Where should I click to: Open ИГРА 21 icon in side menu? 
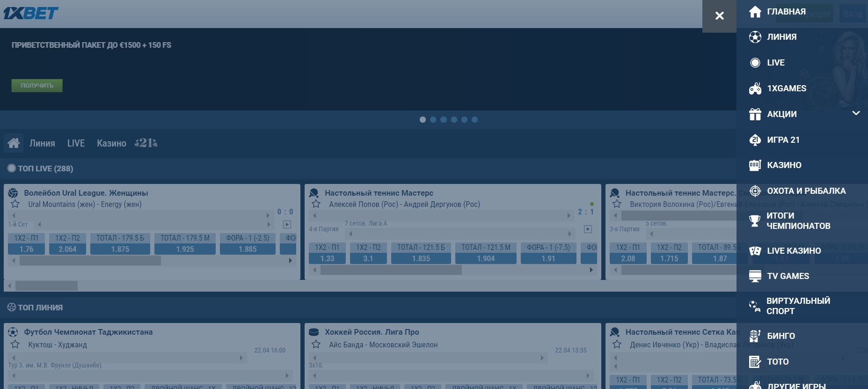[x=755, y=139]
